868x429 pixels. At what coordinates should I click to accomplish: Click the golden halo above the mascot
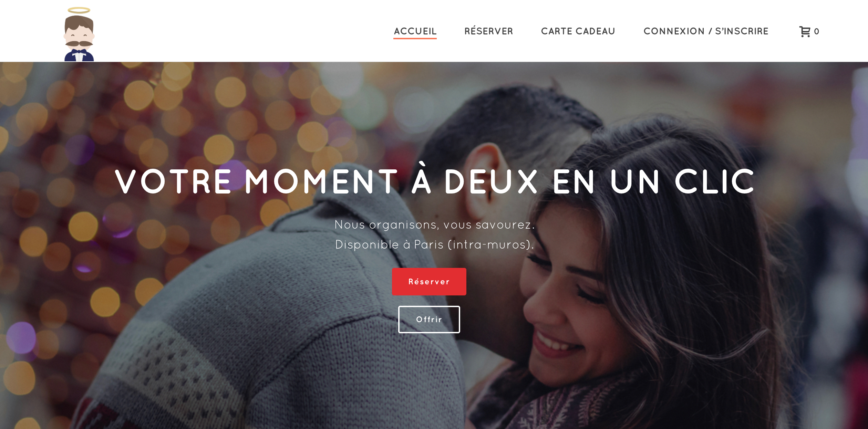(79, 10)
